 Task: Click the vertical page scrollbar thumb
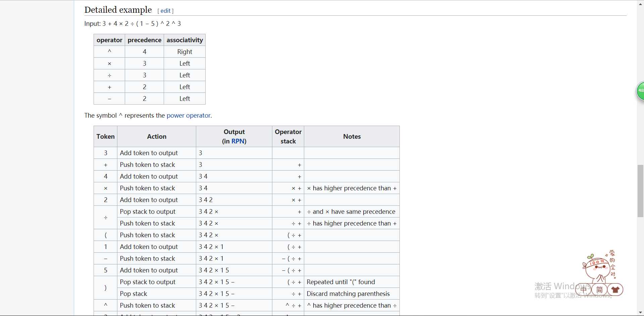640,191
